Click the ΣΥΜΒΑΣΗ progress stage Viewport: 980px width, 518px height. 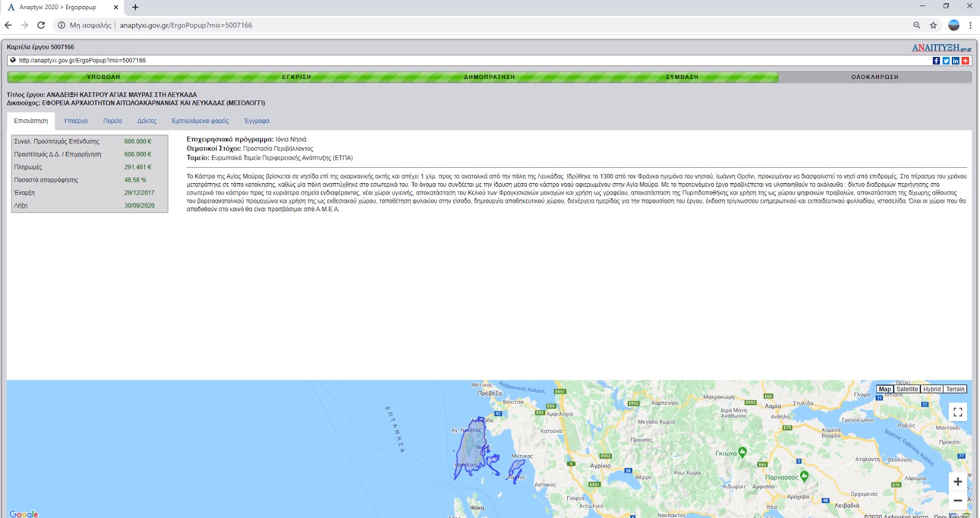682,77
